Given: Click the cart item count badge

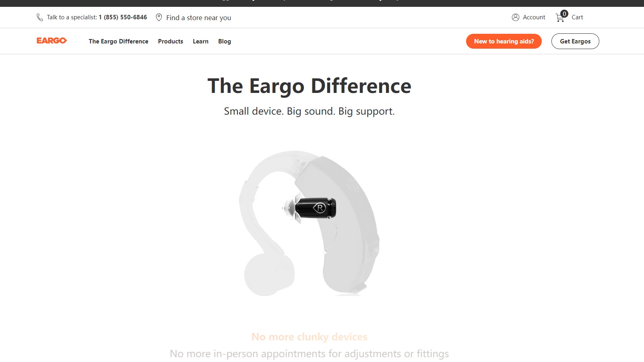Looking at the screenshot, I should 564,14.
